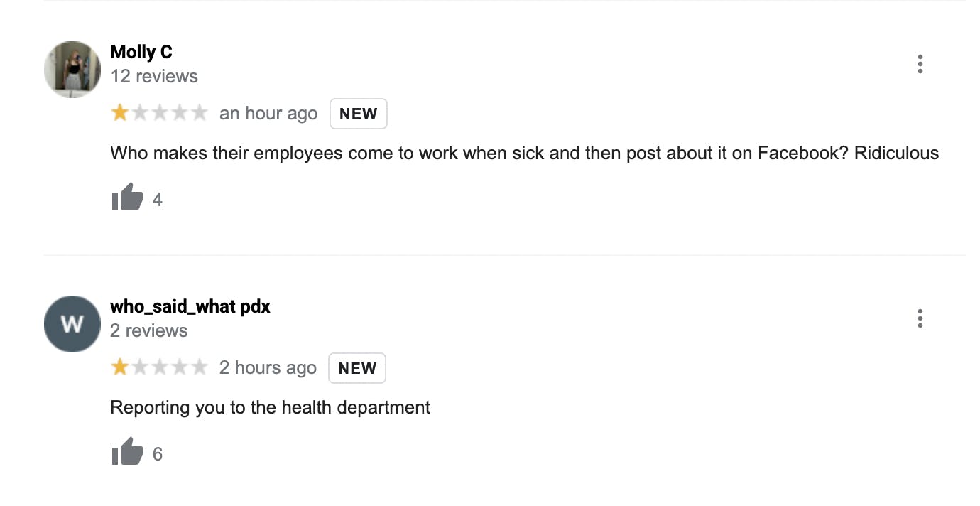The height and width of the screenshot is (506, 980).
Task: Click the W avatar of who_said_what pdx
Action: click(72, 324)
